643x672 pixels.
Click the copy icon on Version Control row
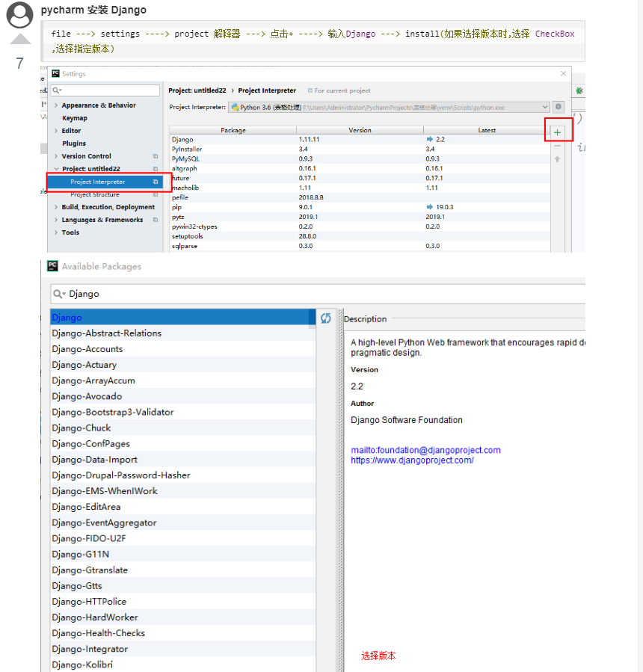coord(156,156)
